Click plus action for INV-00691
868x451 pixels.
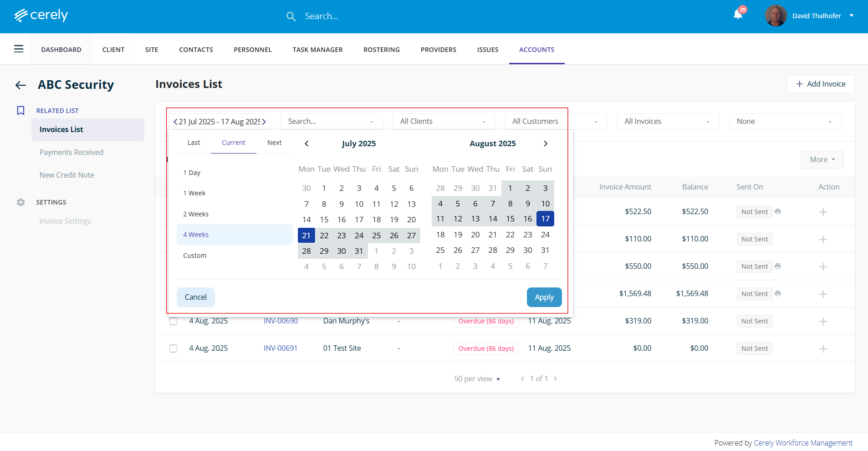click(823, 348)
